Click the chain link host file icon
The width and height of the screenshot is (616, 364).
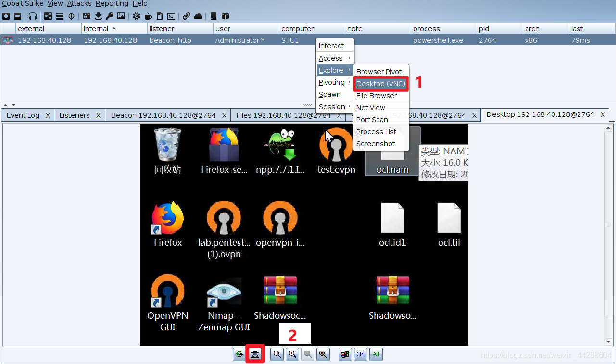click(x=186, y=16)
